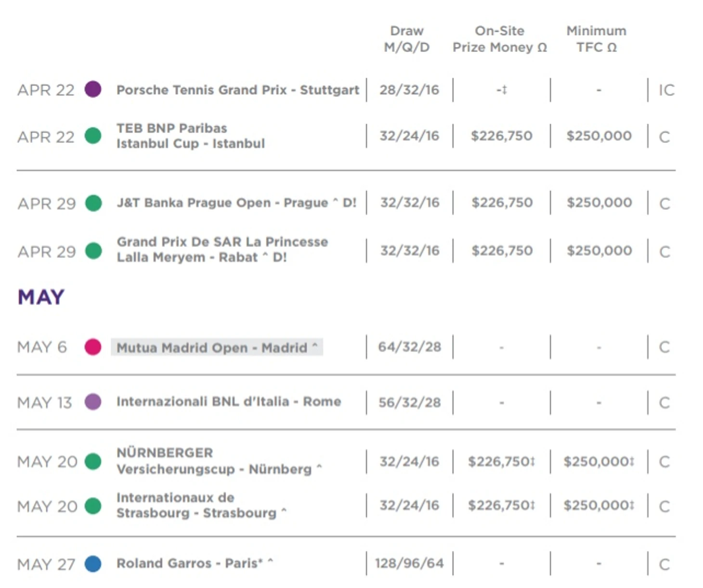Click the green dot next to Internationaux de Strasbourg

(x=93, y=506)
